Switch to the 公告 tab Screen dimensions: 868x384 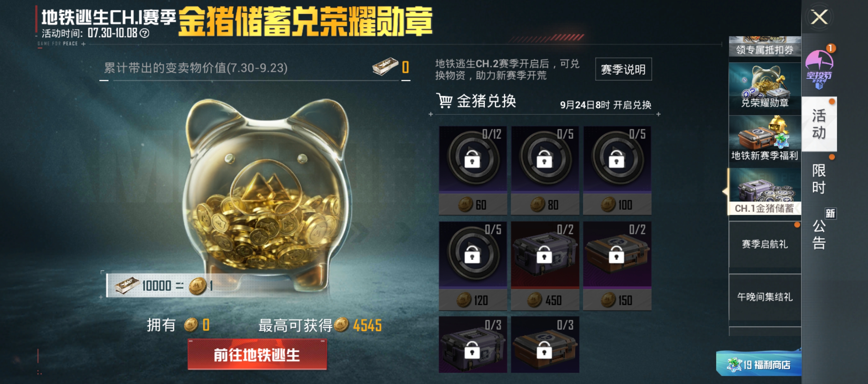[x=819, y=234]
